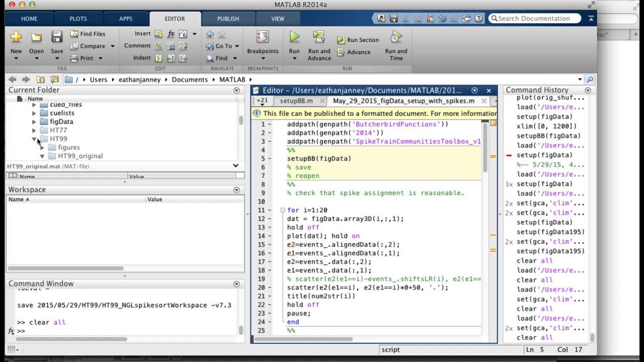The width and height of the screenshot is (644, 362).
Task: Open the Compare dropdown arrow
Action: coord(112,46)
